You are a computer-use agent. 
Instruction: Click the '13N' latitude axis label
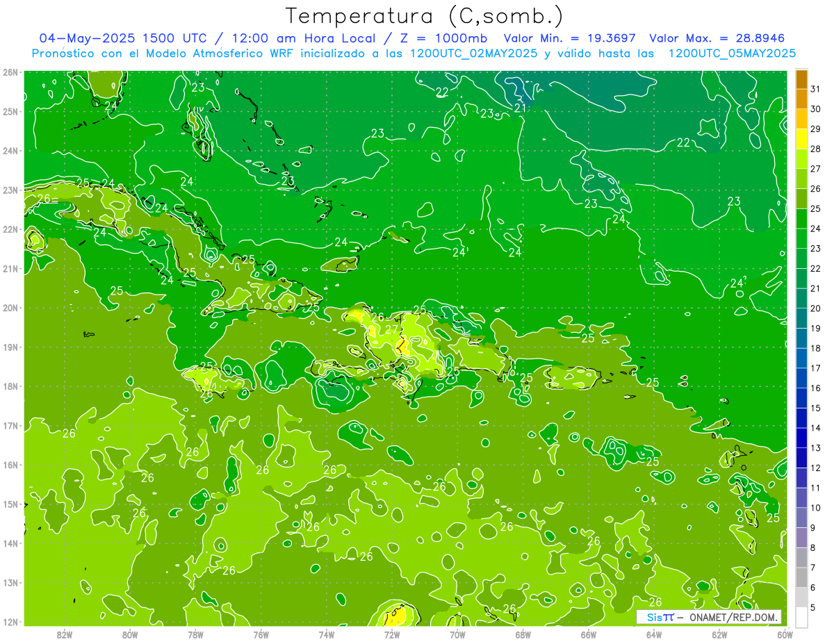pyautogui.click(x=10, y=583)
